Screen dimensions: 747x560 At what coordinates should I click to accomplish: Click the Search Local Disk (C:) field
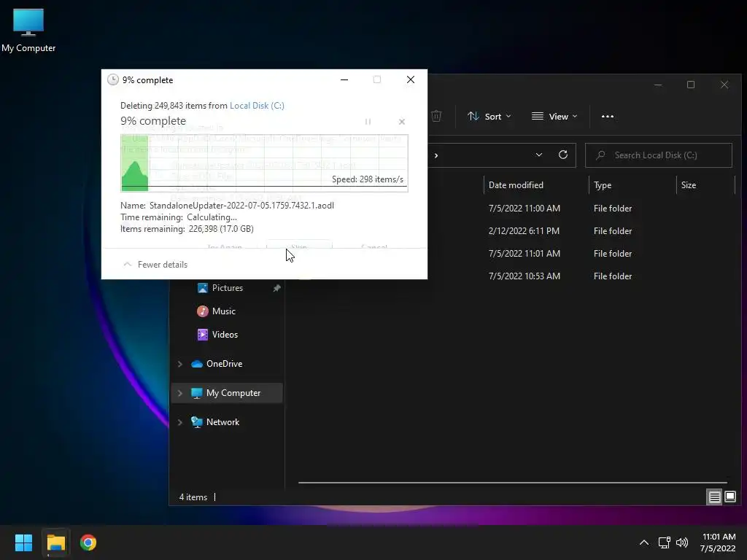[659, 155]
